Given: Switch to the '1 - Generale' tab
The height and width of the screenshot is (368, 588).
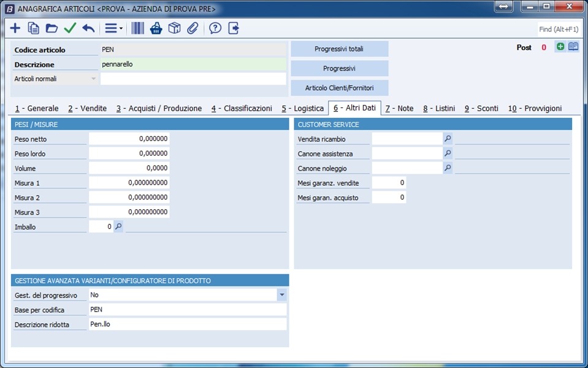Looking at the screenshot, I should click(x=37, y=109).
